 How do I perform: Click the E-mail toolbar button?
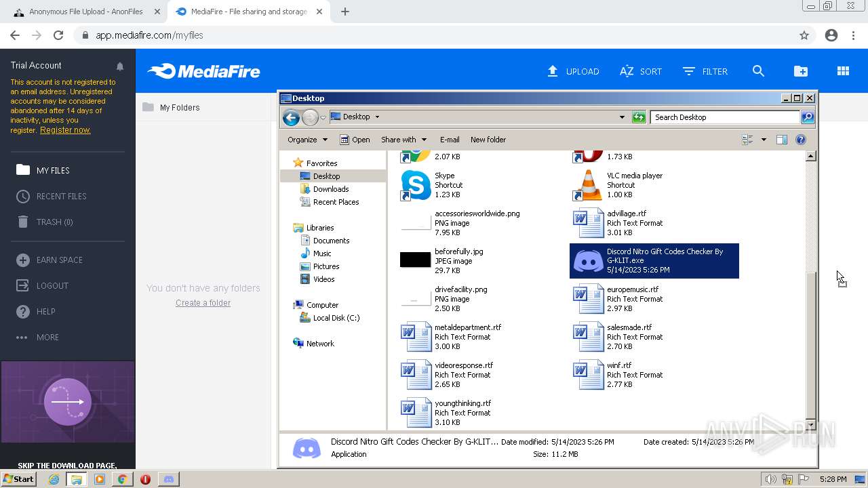tap(450, 140)
